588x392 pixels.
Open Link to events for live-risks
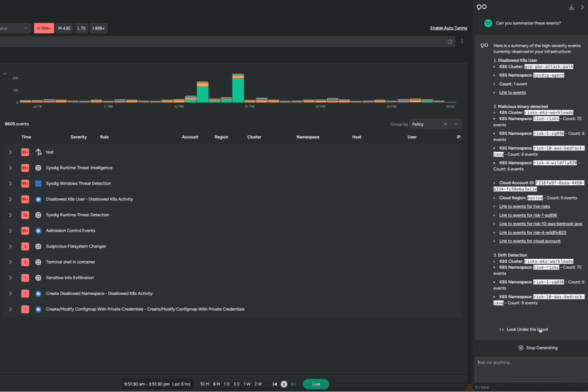coord(524,207)
